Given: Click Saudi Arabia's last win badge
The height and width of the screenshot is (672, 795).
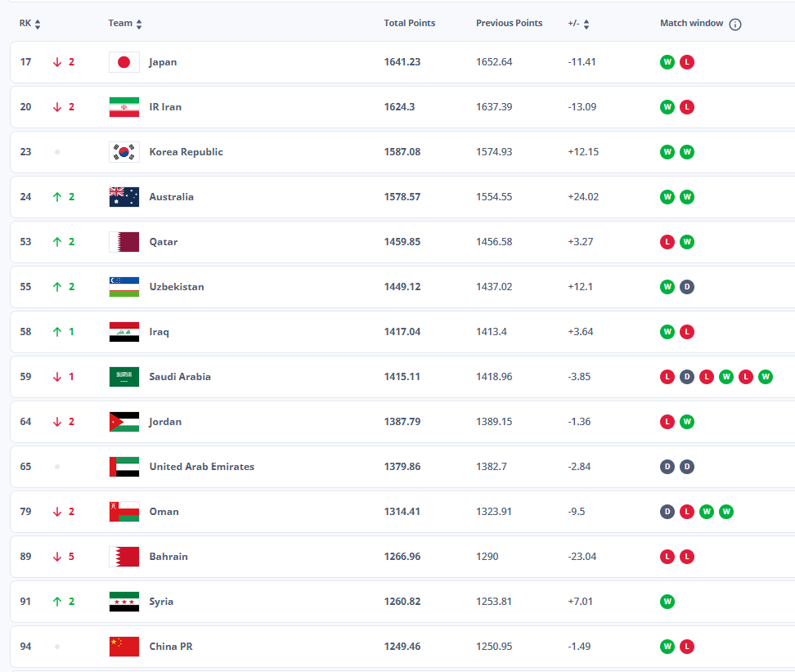Looking at the screenshot, I should tap(766, 377).
